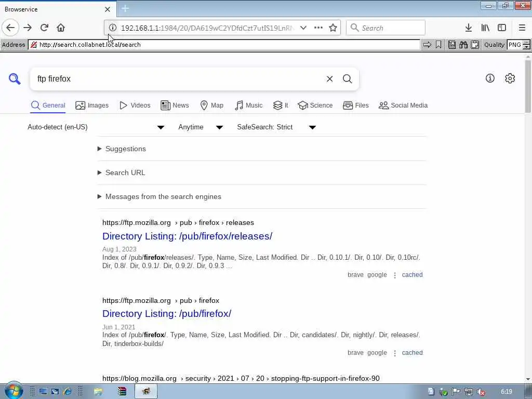Open the Firefox library icon
Image resolution: width=532 pixels, height=399 pixels.
485,28
